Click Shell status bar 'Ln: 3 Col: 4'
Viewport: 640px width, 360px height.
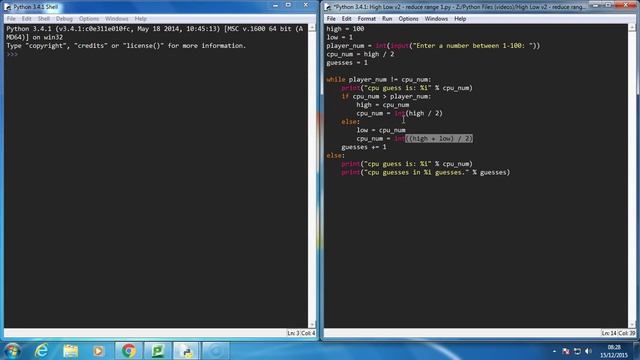click(301, 333)
